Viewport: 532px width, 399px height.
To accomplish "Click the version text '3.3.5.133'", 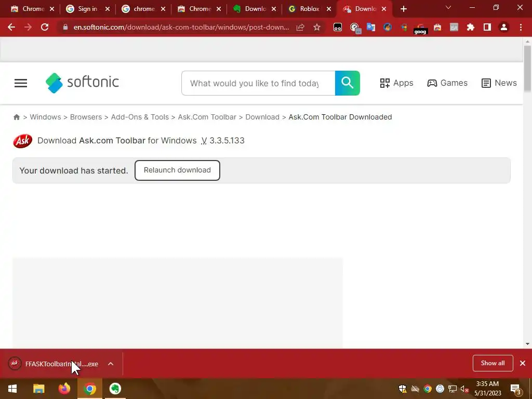I will [x=227, y=140].
